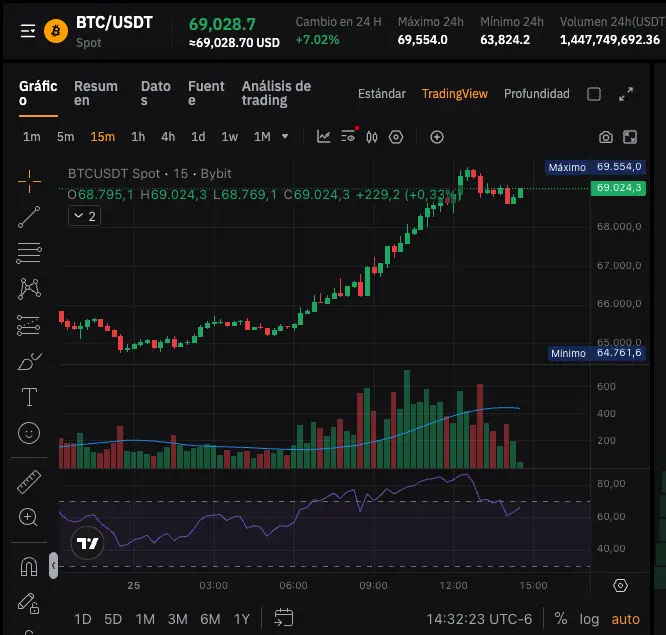Select the crosshair cursor tool
Screen dimensions: 666x635
click(x=29, y=181)
